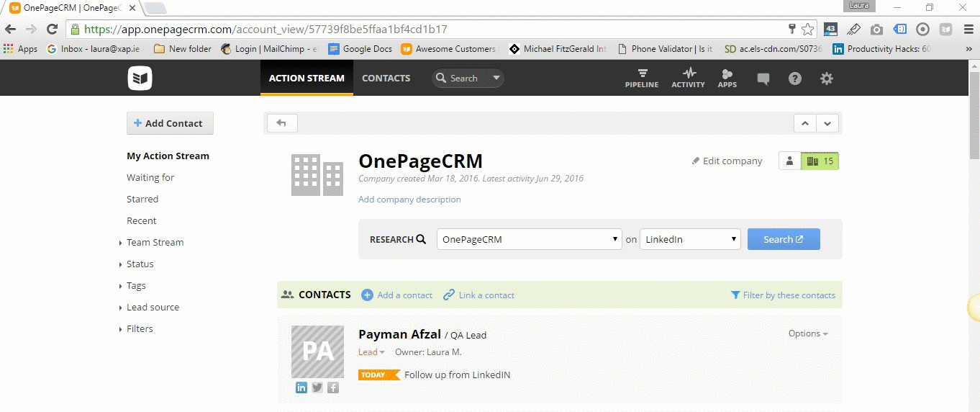The height and width of the screenshot is (412, 980).
Task: Open the Apps bookmark shortcut
Action: pos(21,49)
